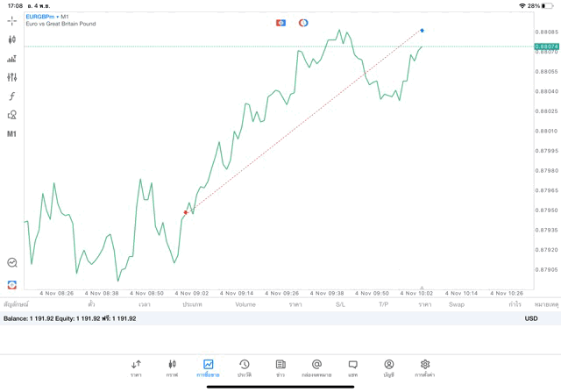
Task: Go to the ประวัติ history tab
Action: tap(244, 367)
